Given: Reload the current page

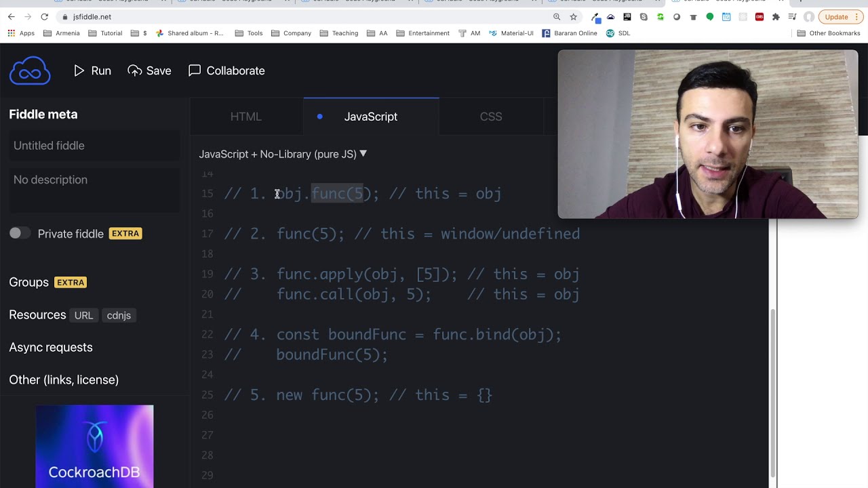Looking at the screenshot, I should tap(45, 16).
